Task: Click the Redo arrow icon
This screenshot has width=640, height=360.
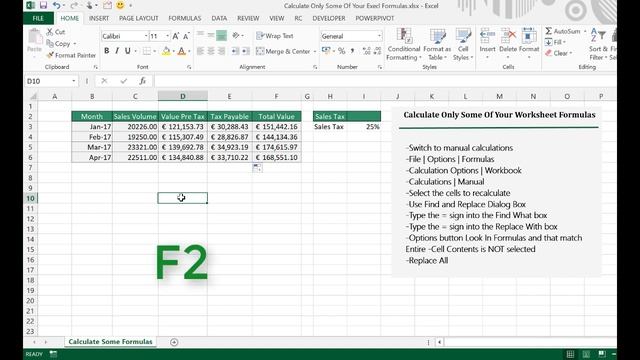Action: (74, 6)
